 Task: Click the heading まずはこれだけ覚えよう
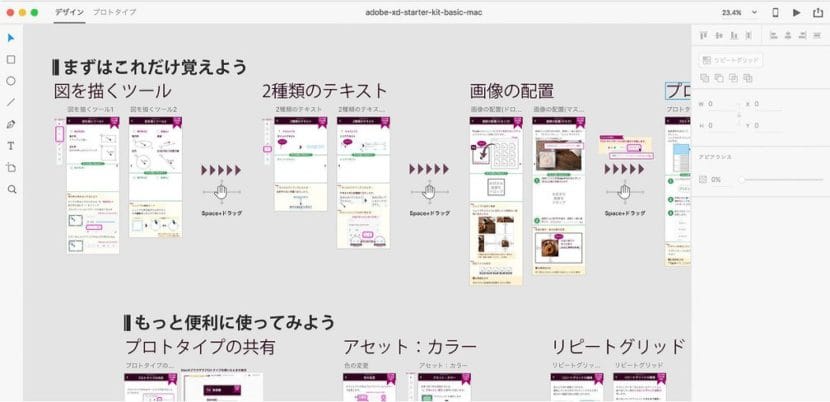pyautogui.click(x=150, y=67)
